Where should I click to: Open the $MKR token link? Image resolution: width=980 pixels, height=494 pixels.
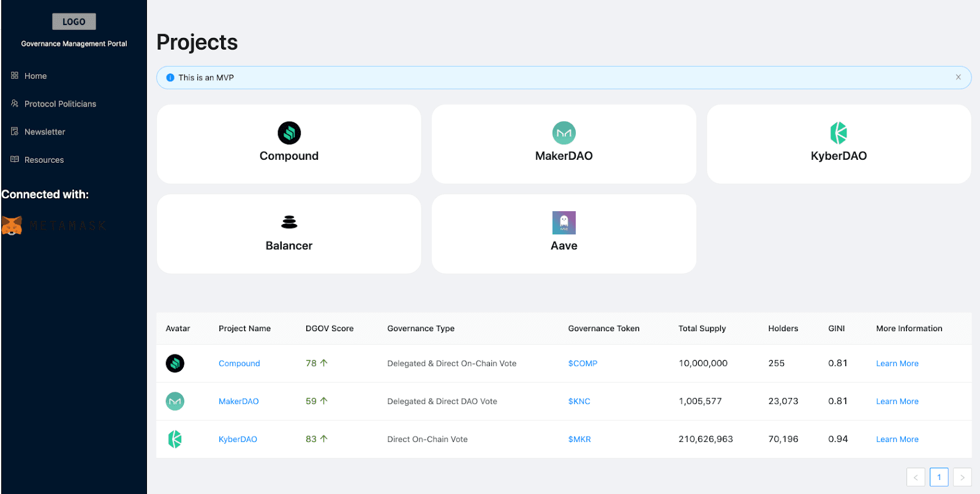pyautogui.click(x=579, y=440)
